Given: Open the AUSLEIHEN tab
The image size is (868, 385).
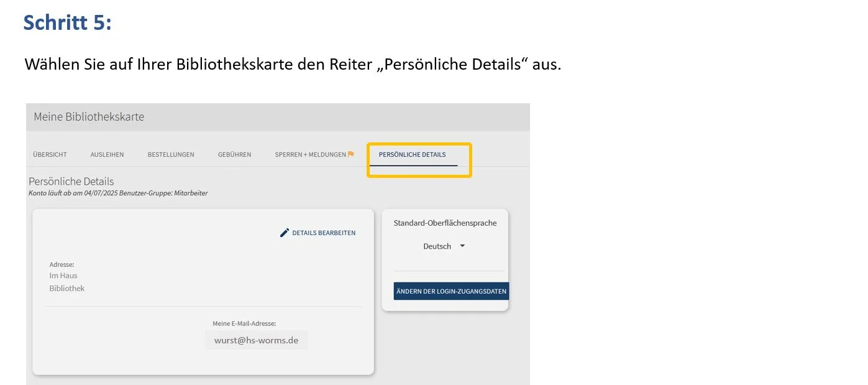Looking at the screenshot, I should click(x=107, y=154).
